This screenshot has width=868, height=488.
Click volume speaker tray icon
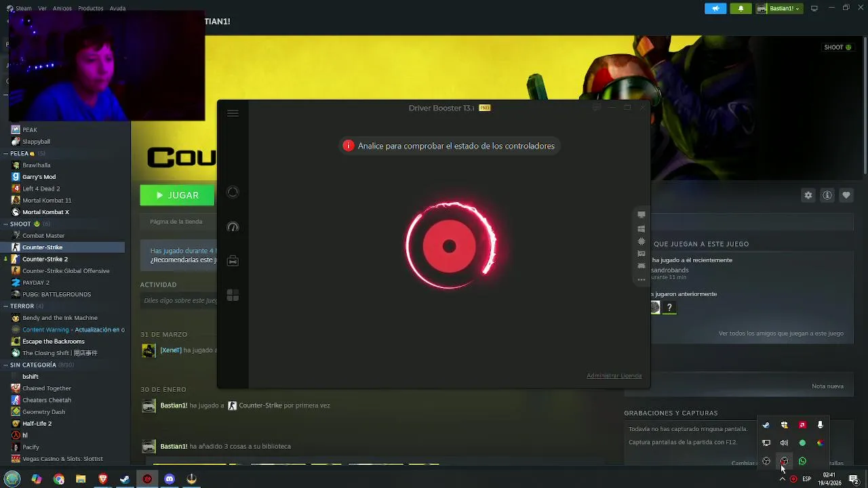pyautogui.click(x=785, y=443)
